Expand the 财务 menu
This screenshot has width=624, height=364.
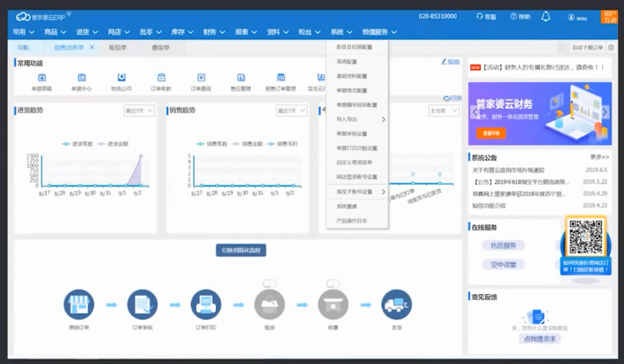(214, 32)
